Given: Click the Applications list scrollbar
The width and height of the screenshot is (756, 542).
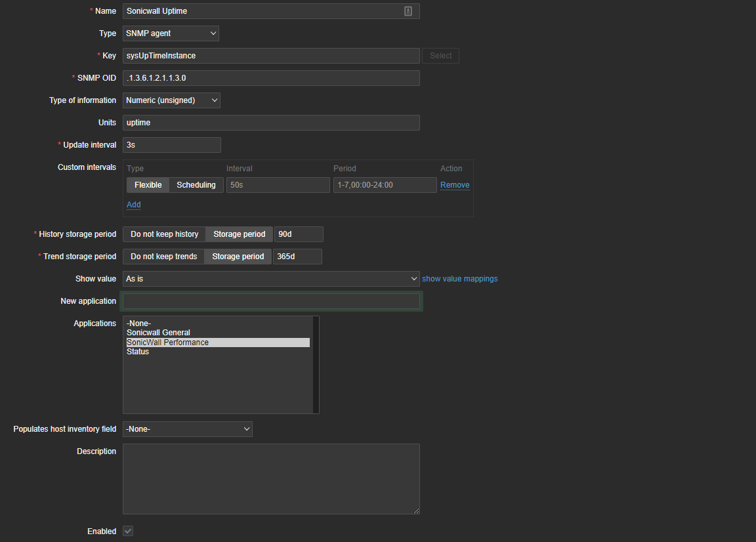Looking at the screenshot, I should pos(316,365).
